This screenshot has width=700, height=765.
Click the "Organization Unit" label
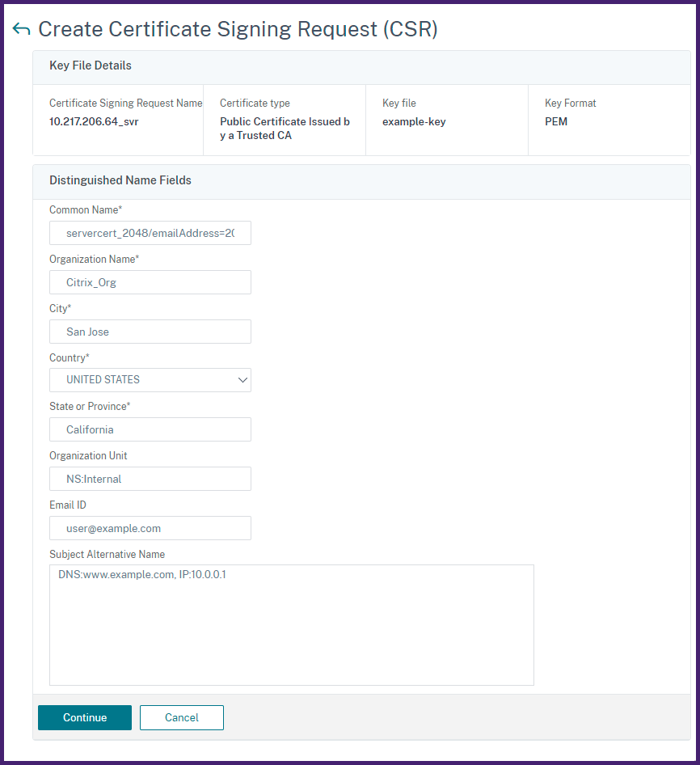[x=88, y=455]
